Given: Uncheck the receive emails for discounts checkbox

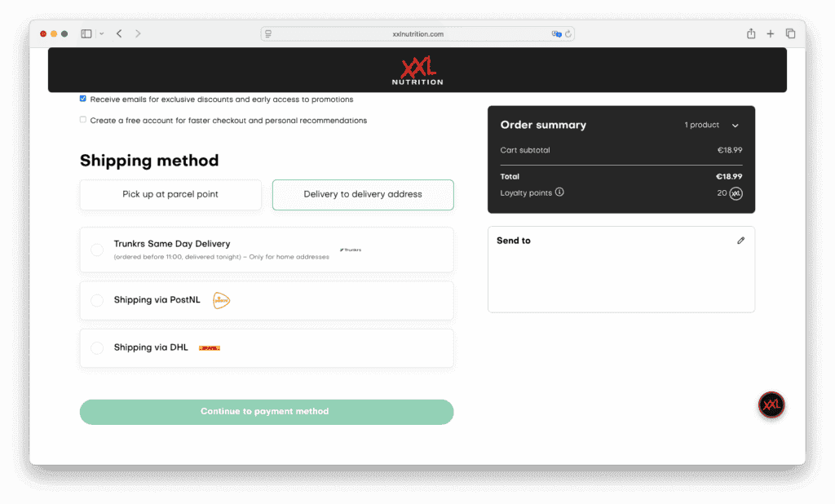Looking at the screenshot, I should [x=83, y=99].
